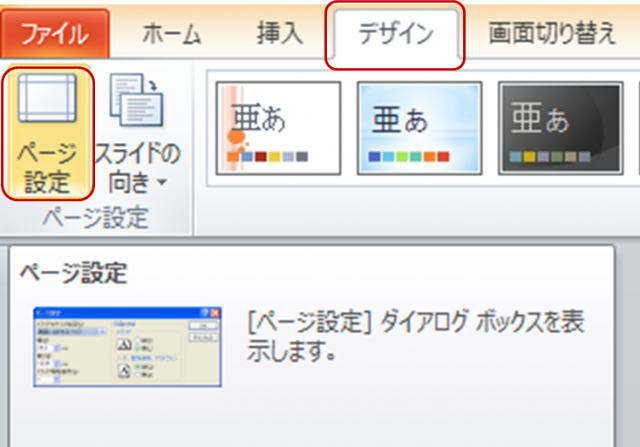Click the スライドの向き pages icon

click(x=136, y=101)
